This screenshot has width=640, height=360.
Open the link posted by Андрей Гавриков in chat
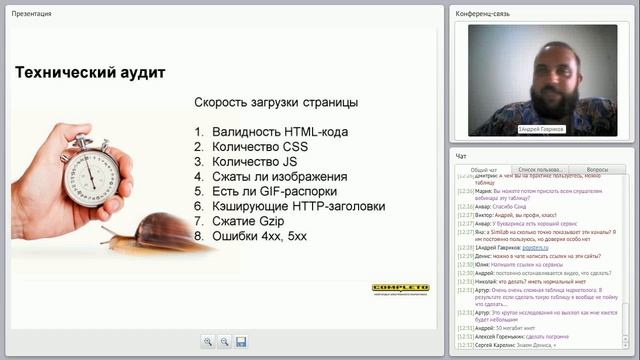535,248
